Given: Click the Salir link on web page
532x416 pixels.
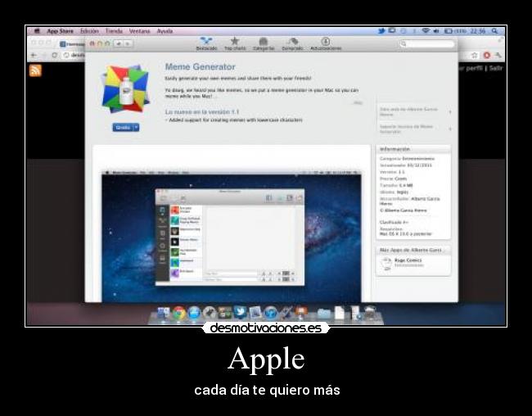Looking at the screenshot, I should coord(496,68).
